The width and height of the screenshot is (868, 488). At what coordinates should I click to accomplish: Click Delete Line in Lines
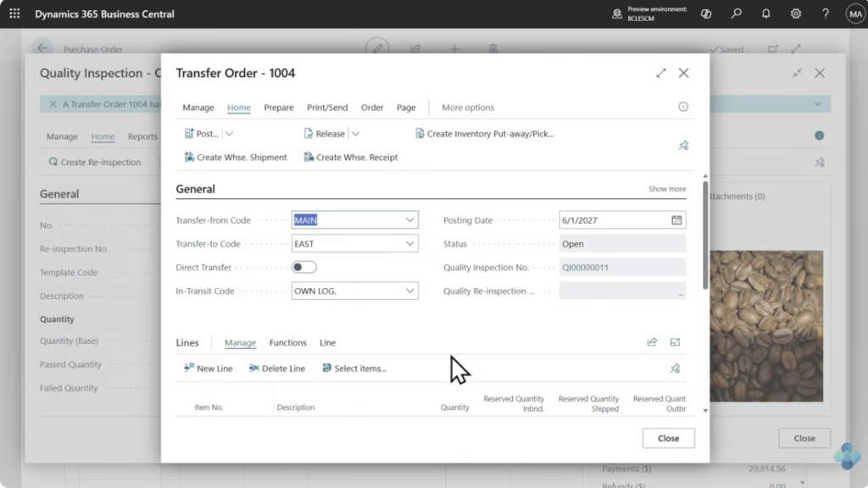click(277, 369)
